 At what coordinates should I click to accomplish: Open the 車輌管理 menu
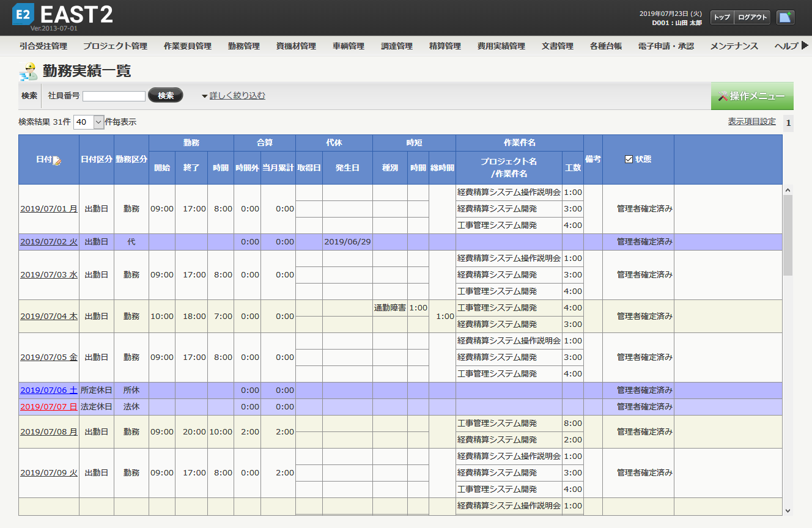coord(348,46)
